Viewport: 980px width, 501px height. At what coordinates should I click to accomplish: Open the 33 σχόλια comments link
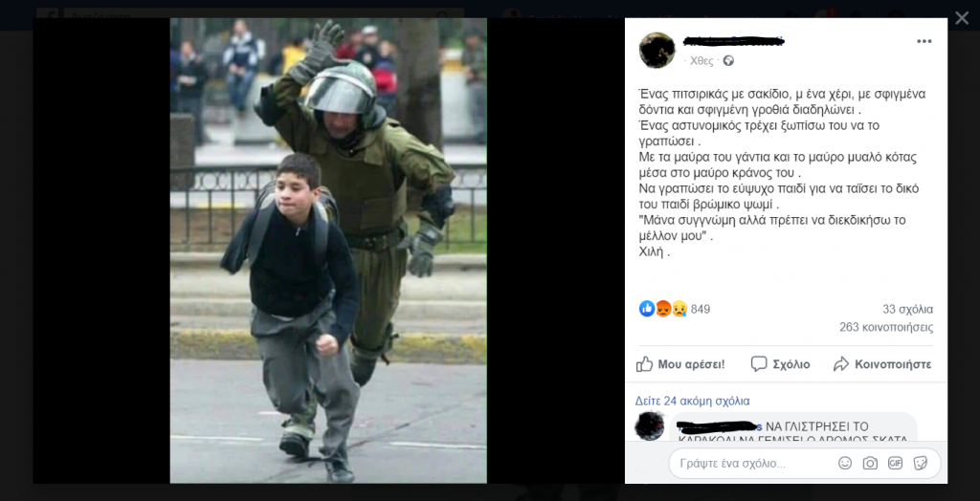pyautogui.click(x=907, y=309)
